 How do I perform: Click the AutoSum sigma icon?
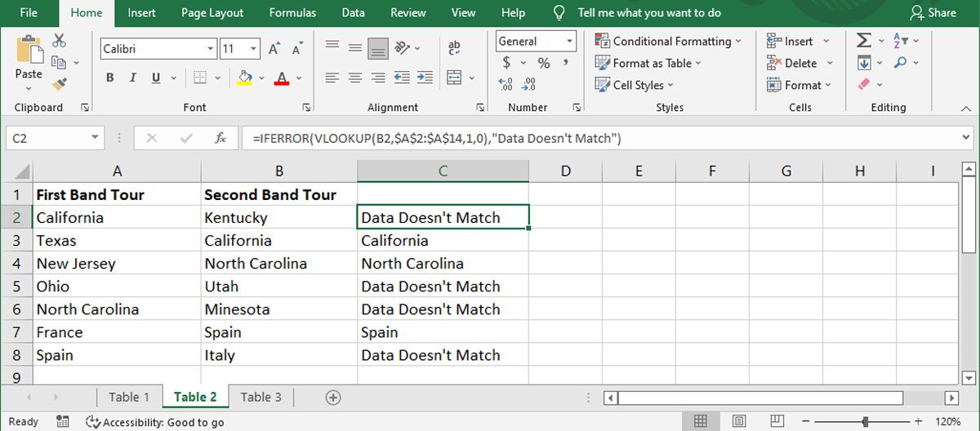pyautogui.click(x=863, y=41)
